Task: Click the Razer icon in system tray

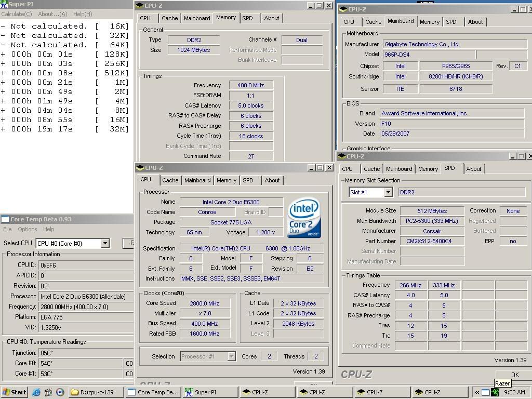Action: tap(495, 392)
